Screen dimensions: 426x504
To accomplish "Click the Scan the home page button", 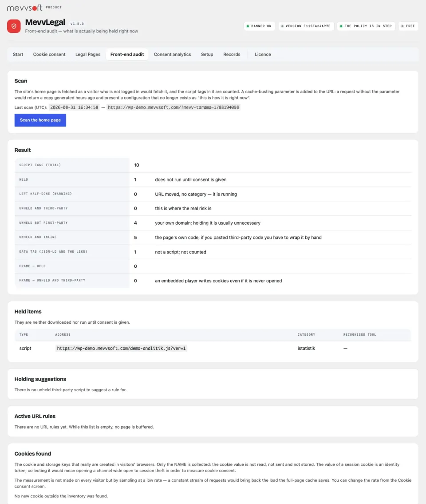I will pos(40,120).
